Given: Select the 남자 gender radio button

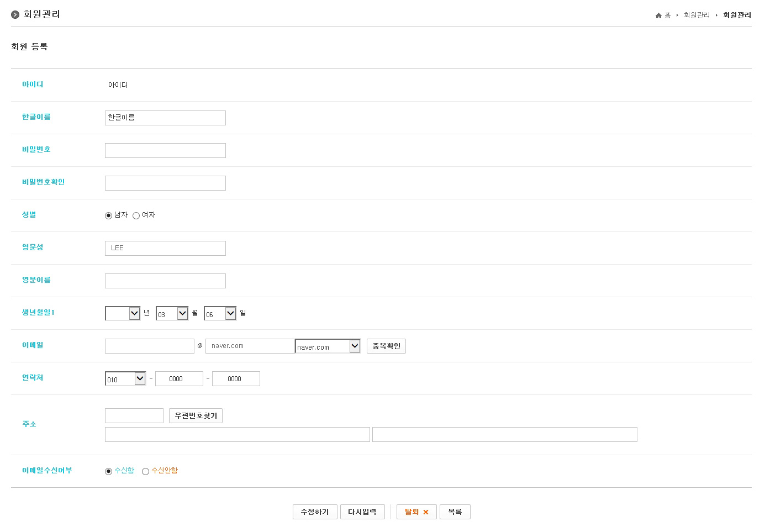Looking at the screenshot, I should tap(108, 215).
